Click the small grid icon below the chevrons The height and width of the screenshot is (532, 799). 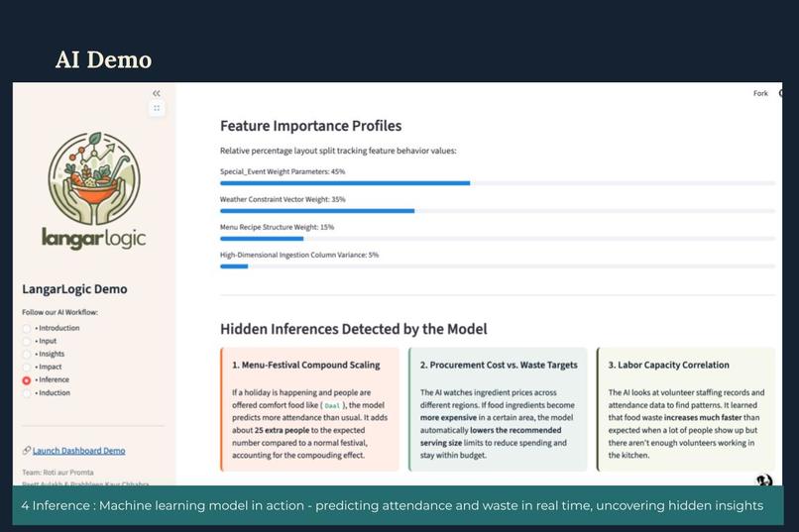157,108
